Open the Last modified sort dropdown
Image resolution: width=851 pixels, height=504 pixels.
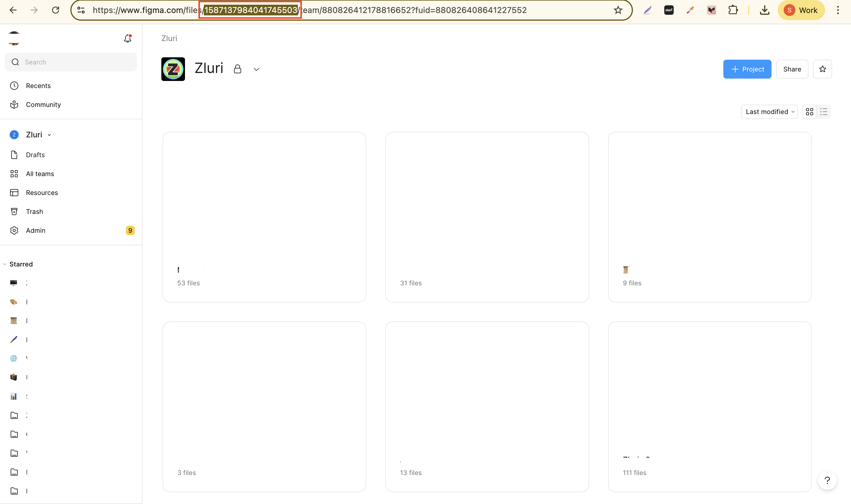point(769,112)
